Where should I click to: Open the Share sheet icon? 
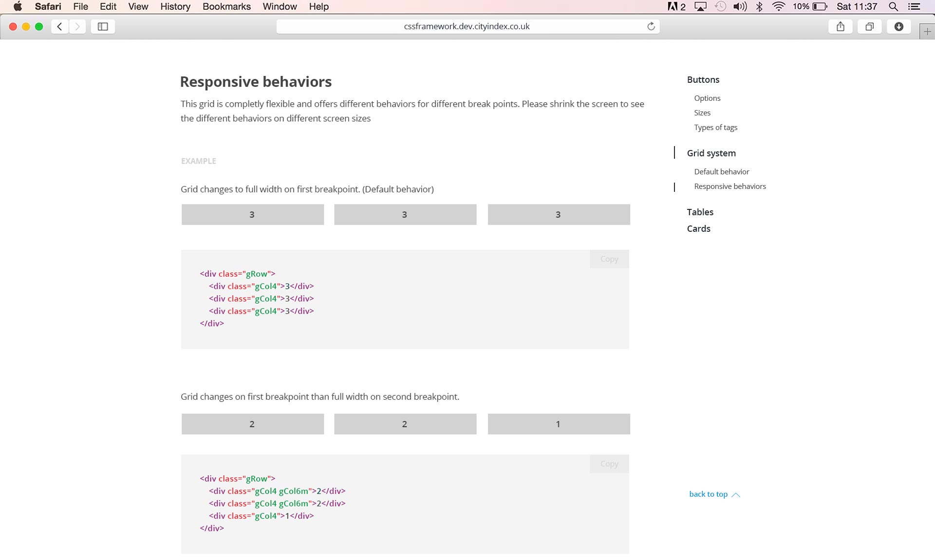point(840,26)
